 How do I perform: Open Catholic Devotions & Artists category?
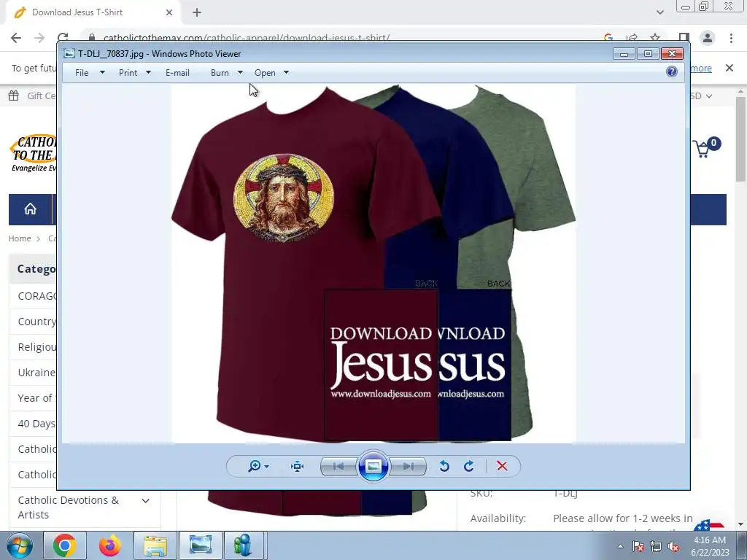68,507
